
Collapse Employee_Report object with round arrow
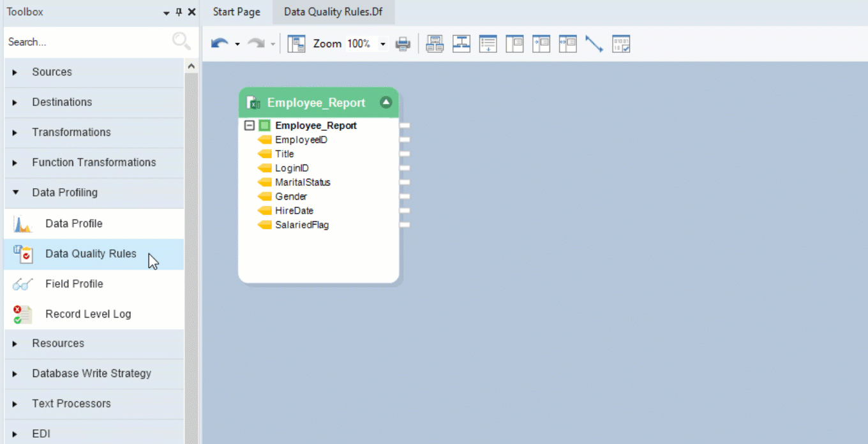385,102
